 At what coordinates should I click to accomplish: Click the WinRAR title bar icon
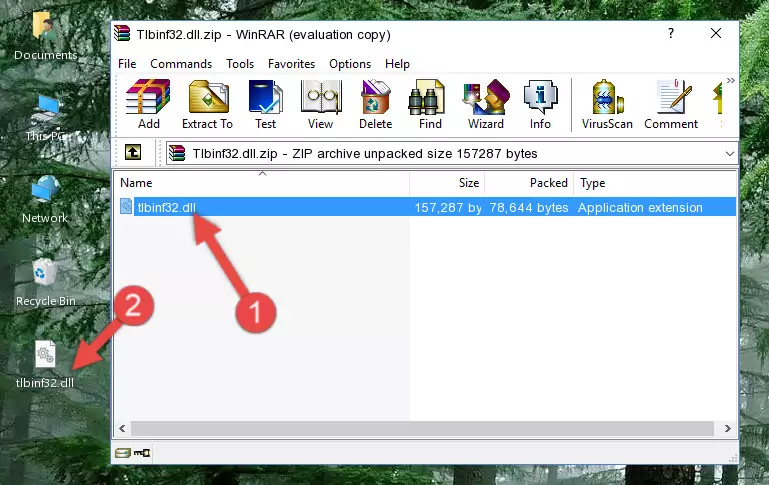[122, 33]
